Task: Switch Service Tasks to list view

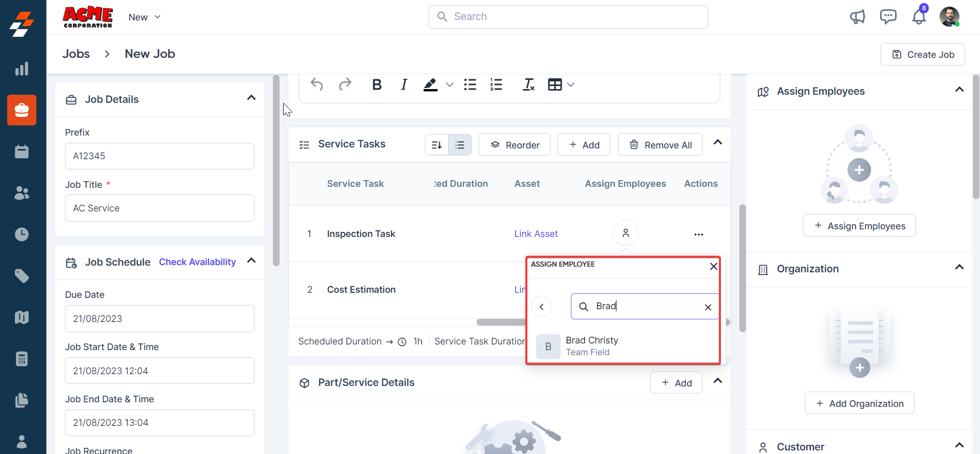Action: (460, 145)
